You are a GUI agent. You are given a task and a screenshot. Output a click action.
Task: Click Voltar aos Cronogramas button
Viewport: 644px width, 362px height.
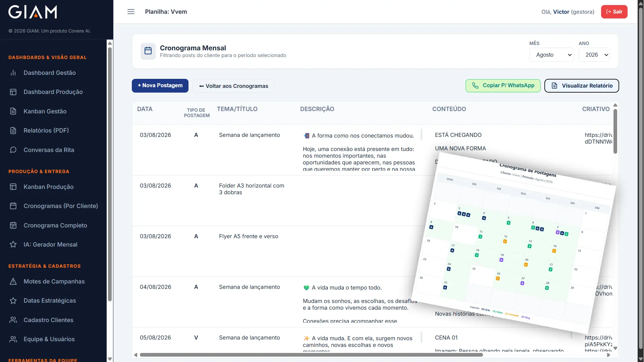(233, 86)
